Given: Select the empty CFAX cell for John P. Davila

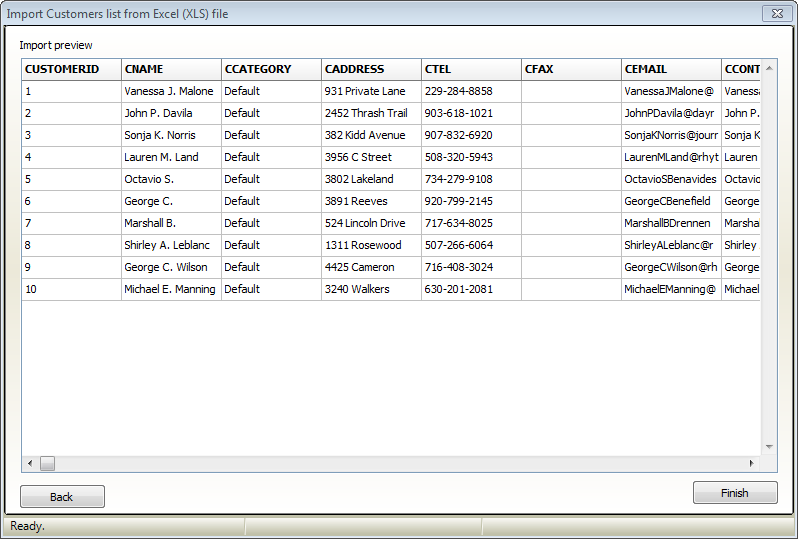Looking at the screenshot, I should [x=572, y=113].
